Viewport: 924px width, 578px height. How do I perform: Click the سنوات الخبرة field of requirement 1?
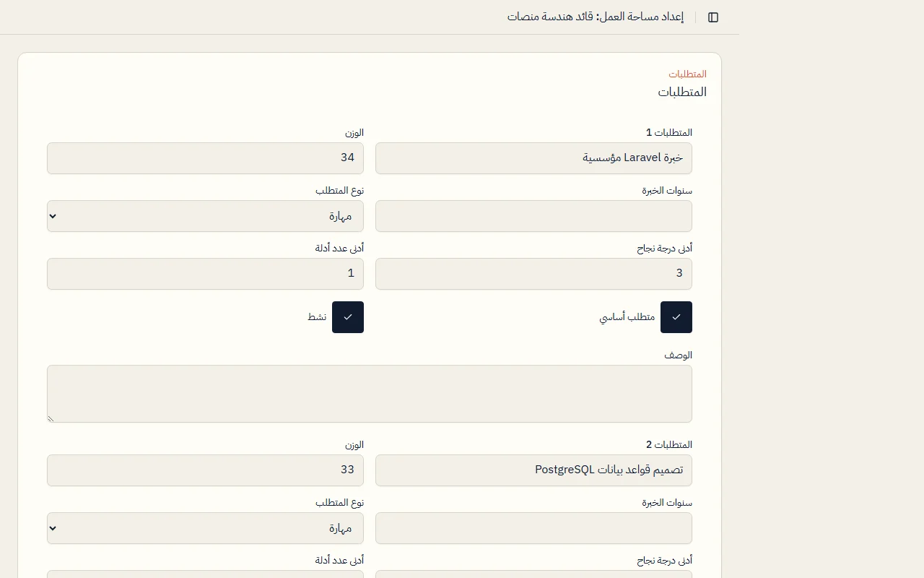tap(533, 216)
